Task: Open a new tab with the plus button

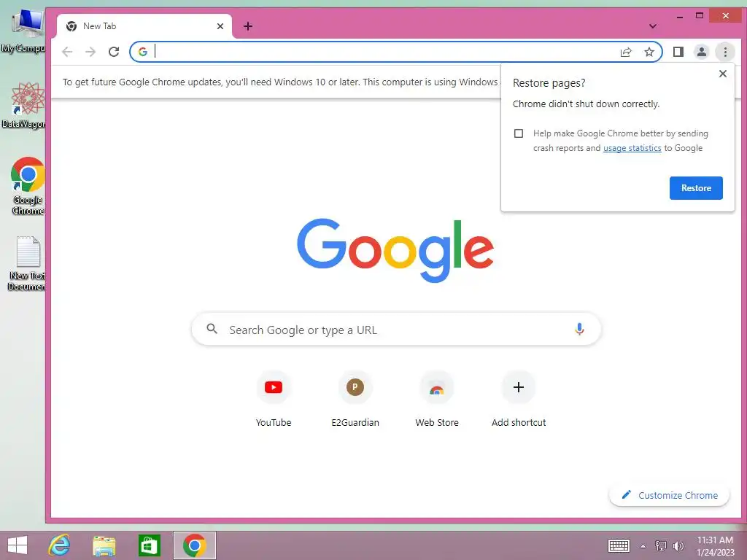Action: tap(248, 26)
